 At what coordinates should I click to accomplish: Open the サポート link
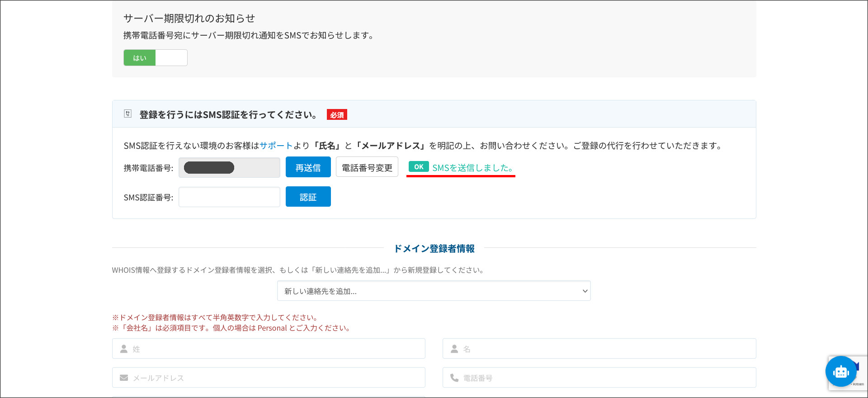[x=276, y=146]
